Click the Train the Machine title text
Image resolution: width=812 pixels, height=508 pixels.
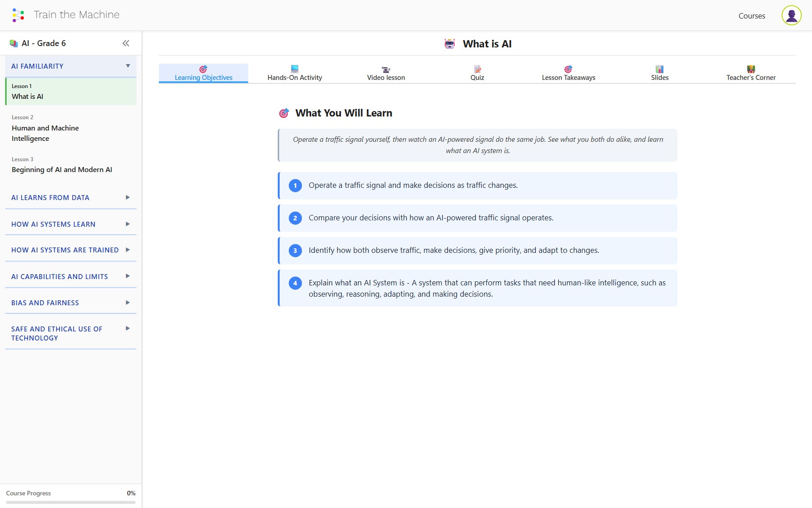(x=77, y=15)
